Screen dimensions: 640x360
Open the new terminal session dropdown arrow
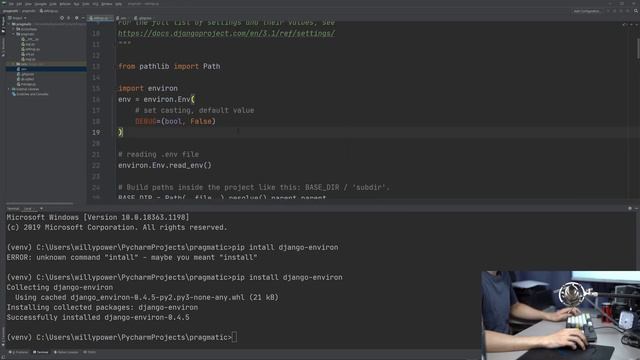click(41, 209)
